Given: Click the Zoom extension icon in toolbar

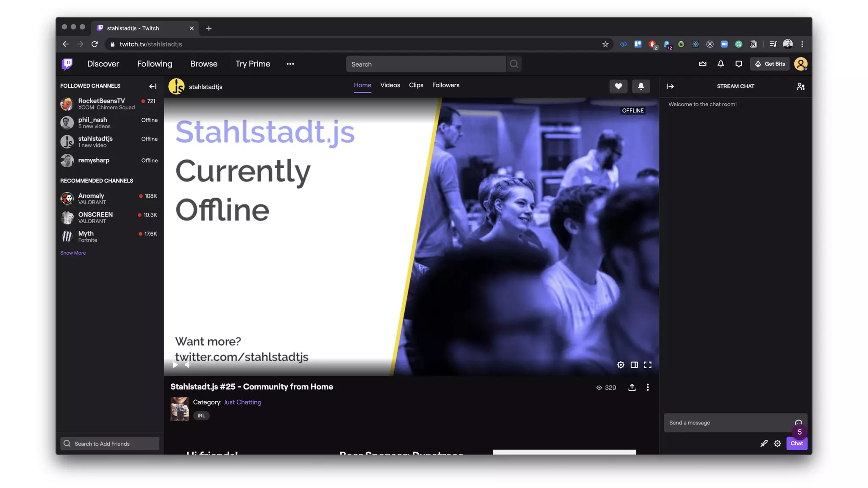Looking at the screenshot, I should 724,44.
